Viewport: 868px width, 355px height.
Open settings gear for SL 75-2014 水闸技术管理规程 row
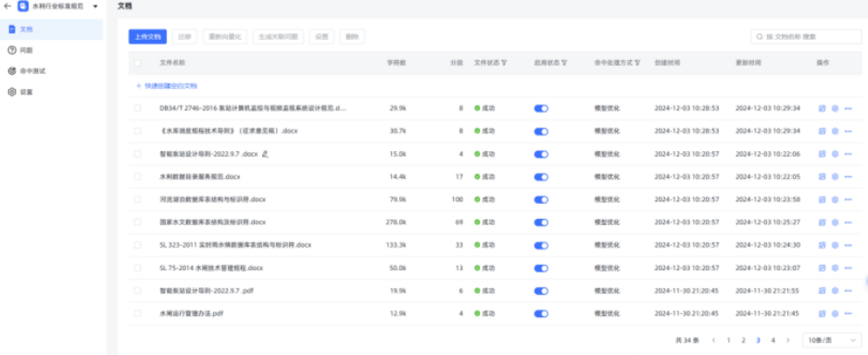point(836,268)
